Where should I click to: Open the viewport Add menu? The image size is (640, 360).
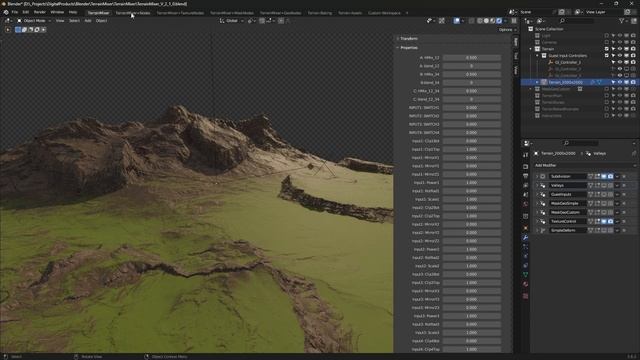coord(88,20)
